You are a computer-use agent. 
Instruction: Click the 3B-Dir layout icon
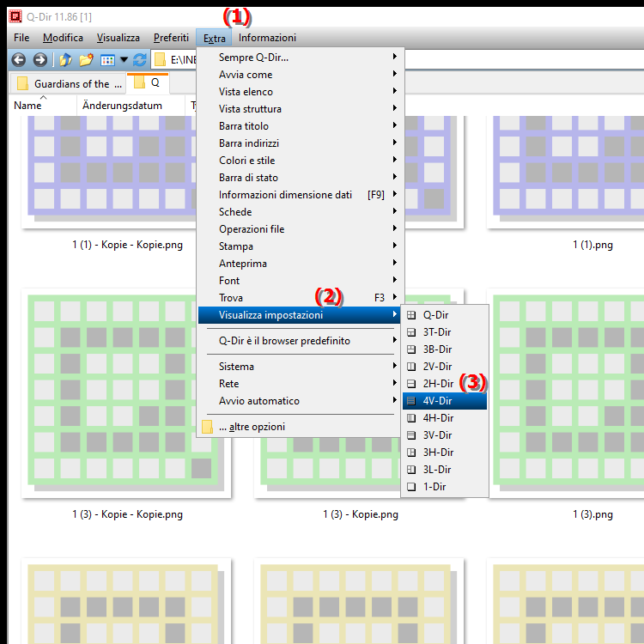pos(411,349)
